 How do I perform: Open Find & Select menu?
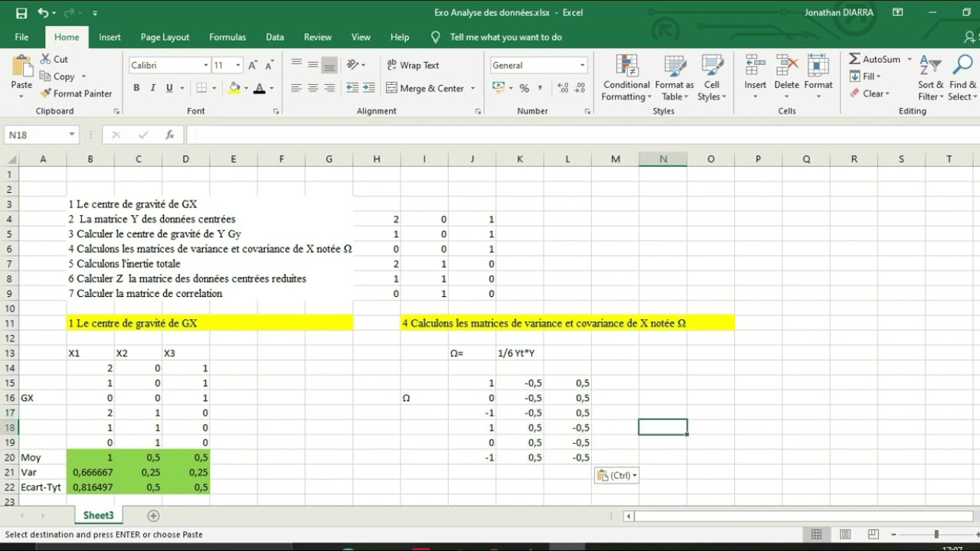[962, 77]
